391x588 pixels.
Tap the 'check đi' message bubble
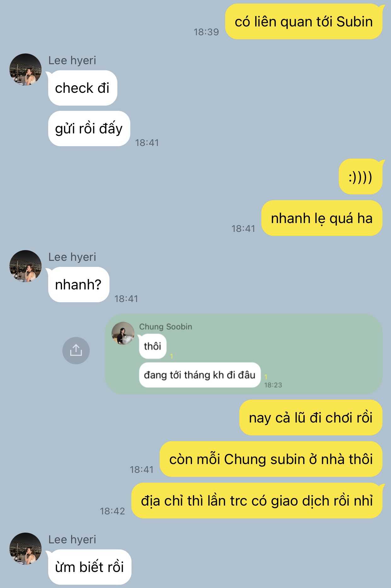[x=82, y=88]
